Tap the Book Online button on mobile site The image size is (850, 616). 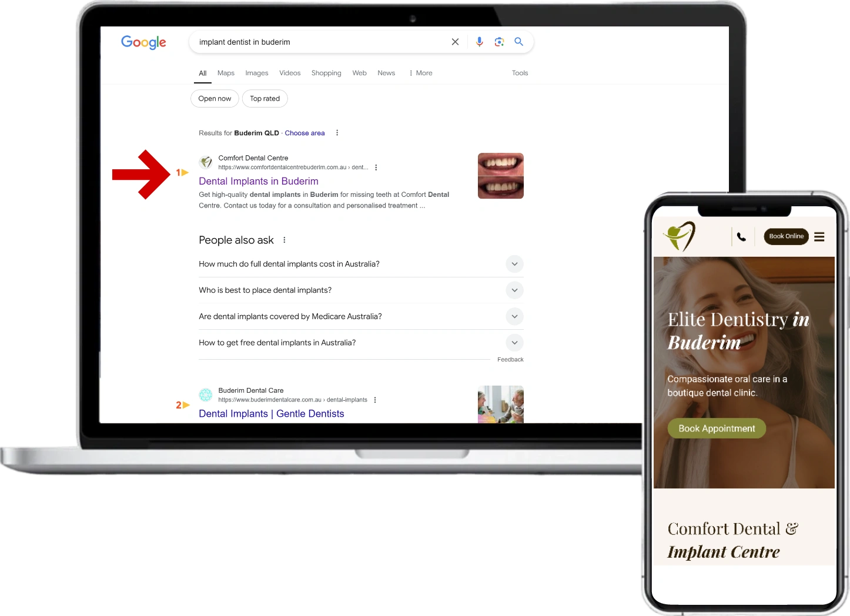pos(787,236)
